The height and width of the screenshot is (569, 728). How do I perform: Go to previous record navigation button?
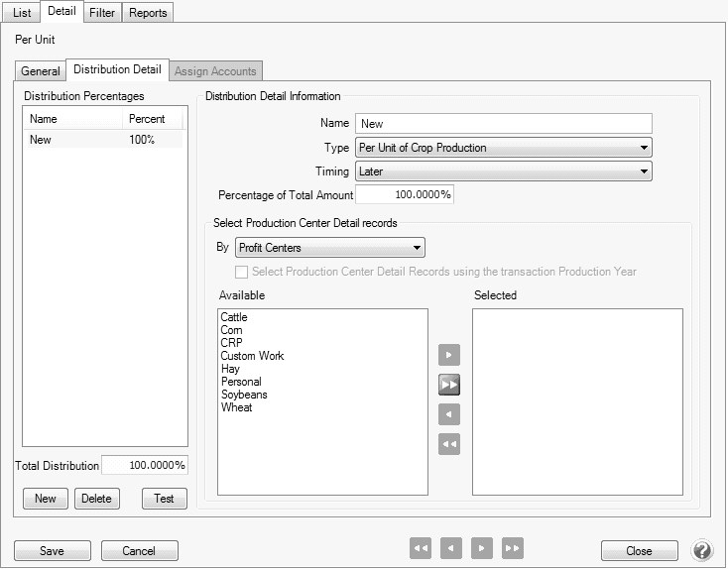(451, 548)
